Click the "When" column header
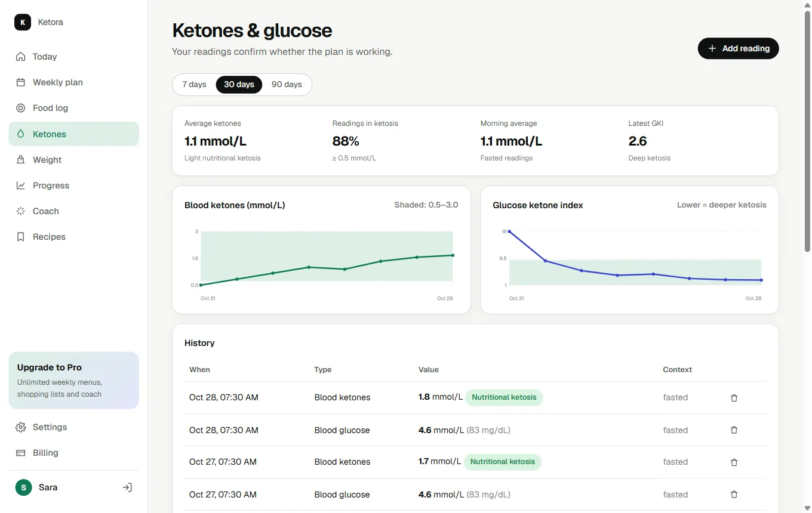The image size is (812, 513). (x=200, y=370)
